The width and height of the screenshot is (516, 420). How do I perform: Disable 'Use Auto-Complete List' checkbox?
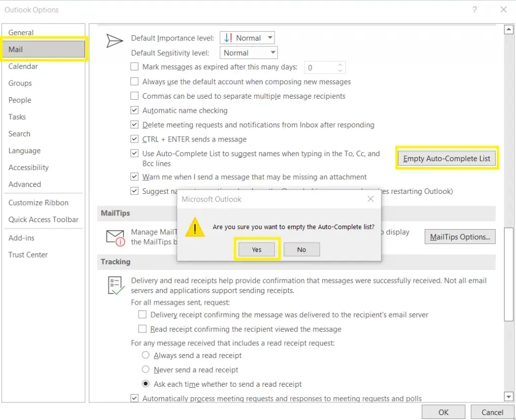134,153
